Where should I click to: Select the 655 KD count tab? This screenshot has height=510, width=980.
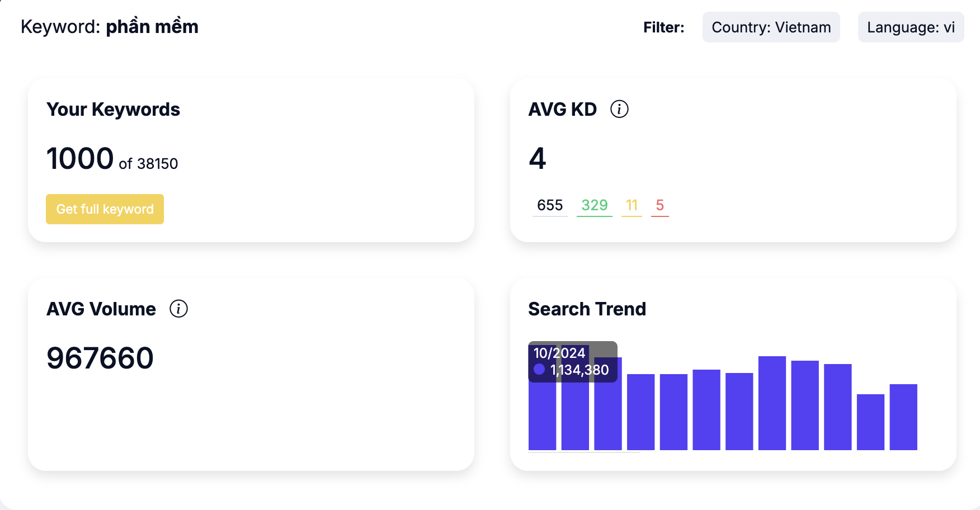point(550,205)
